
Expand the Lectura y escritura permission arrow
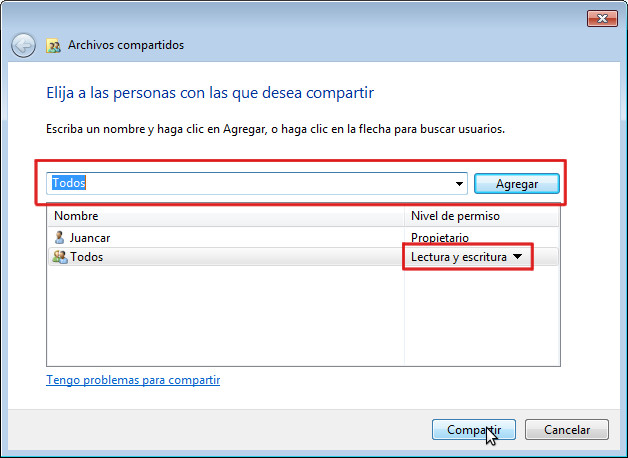point(517,256)
